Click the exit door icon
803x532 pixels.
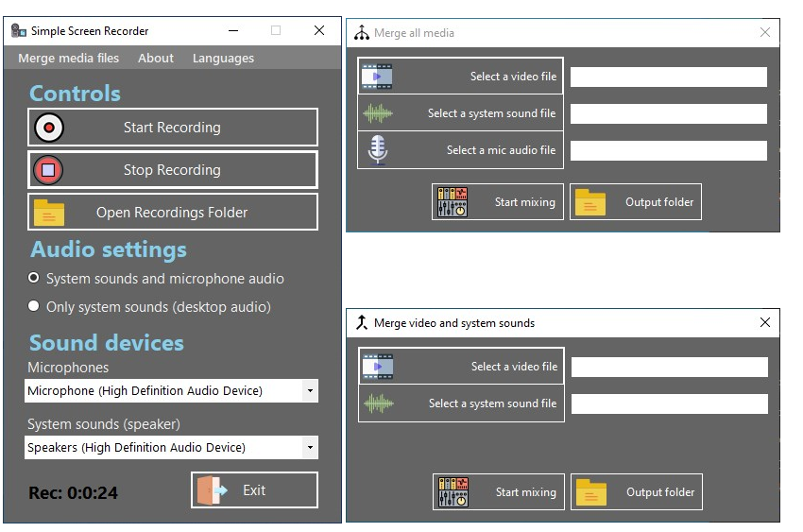click(212, 490)
